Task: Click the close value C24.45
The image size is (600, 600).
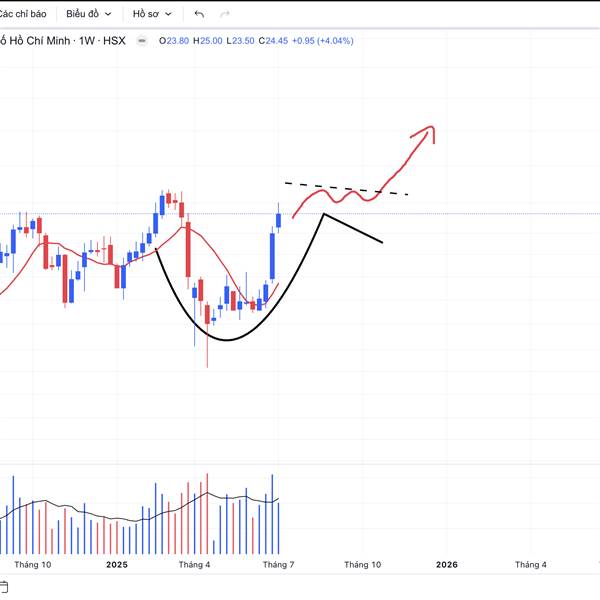Action: [x=273, y=41]
